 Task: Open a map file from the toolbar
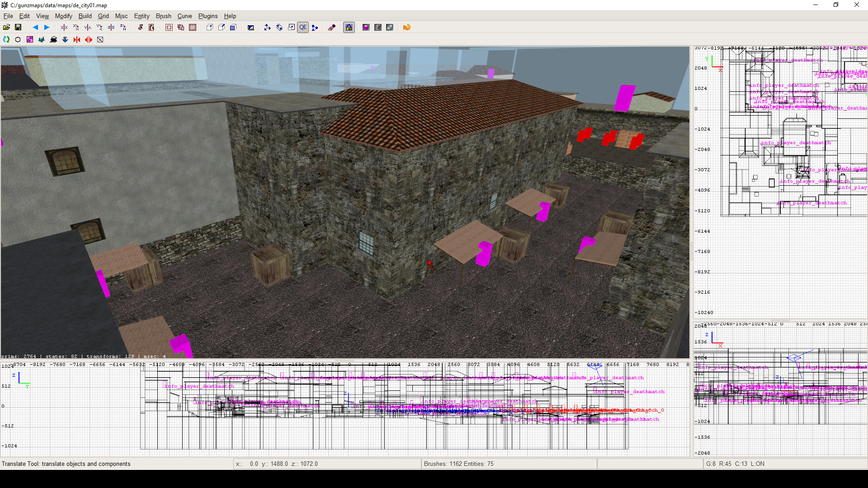(x=7, y=27)
